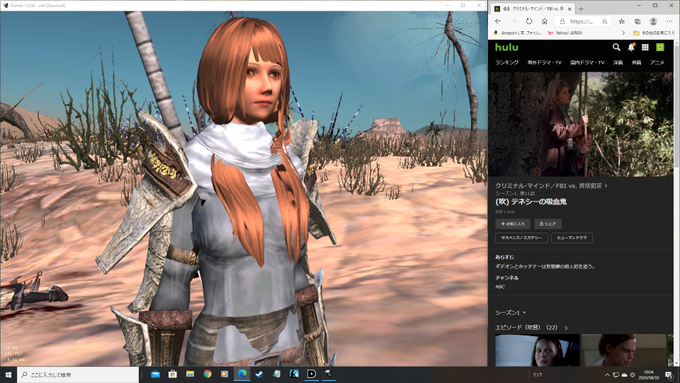
Task: Open the browser settings ellipsis menu
Action: 670,21
